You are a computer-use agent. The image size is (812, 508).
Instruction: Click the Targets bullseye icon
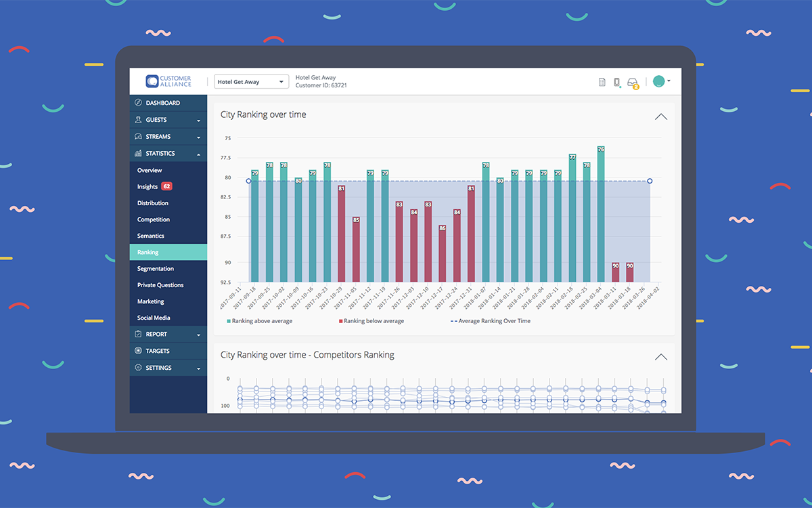click(x=139, y=351)
